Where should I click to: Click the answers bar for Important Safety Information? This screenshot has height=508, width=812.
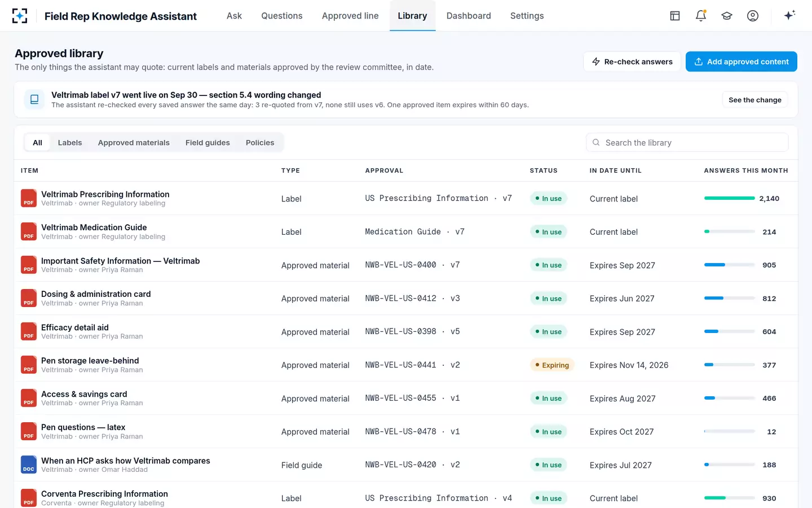tap(730, 265)
